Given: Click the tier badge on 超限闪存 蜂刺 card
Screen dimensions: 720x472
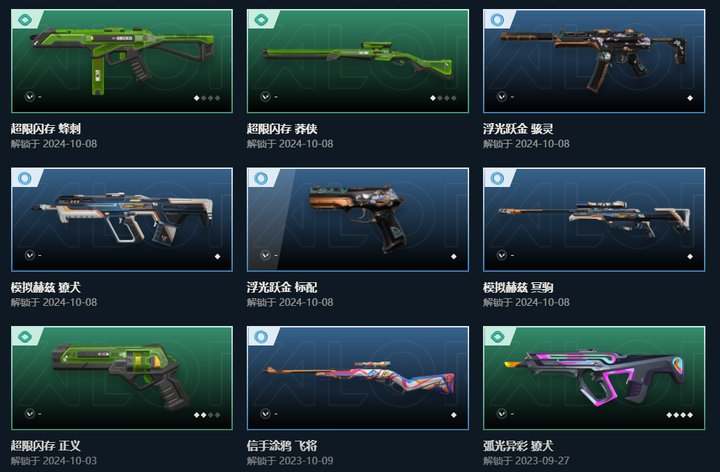Looking at the screenshot, I should 25,19.
